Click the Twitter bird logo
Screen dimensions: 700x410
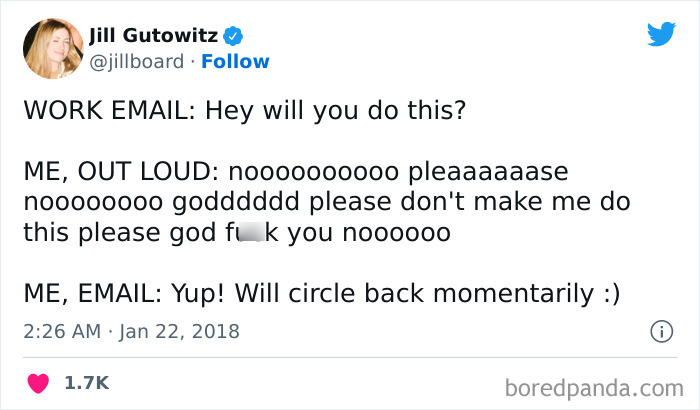[661, 35]
